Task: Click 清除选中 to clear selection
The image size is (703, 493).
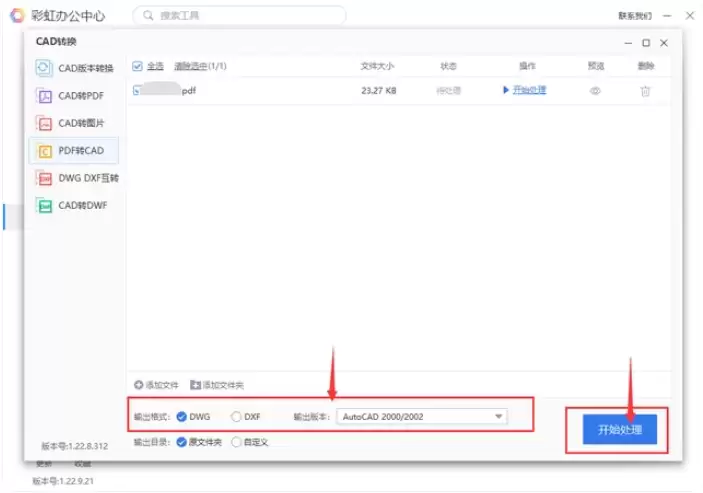Action: (200, 66)
